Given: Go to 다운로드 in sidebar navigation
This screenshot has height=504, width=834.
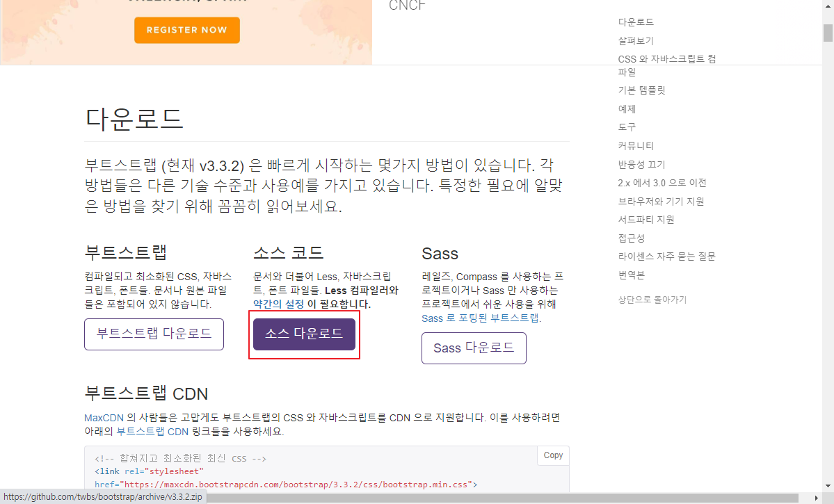Looking at the screenshot, I should [x=636, y=22].
